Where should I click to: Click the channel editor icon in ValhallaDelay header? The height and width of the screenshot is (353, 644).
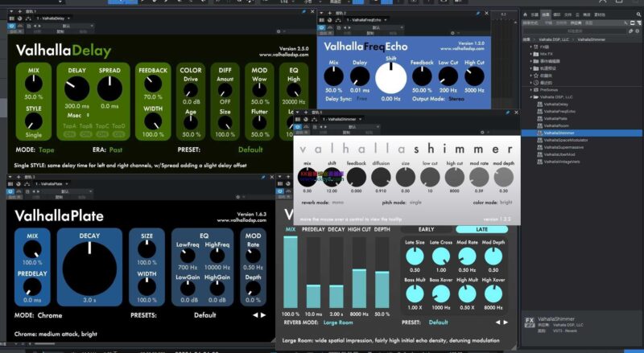12,18
